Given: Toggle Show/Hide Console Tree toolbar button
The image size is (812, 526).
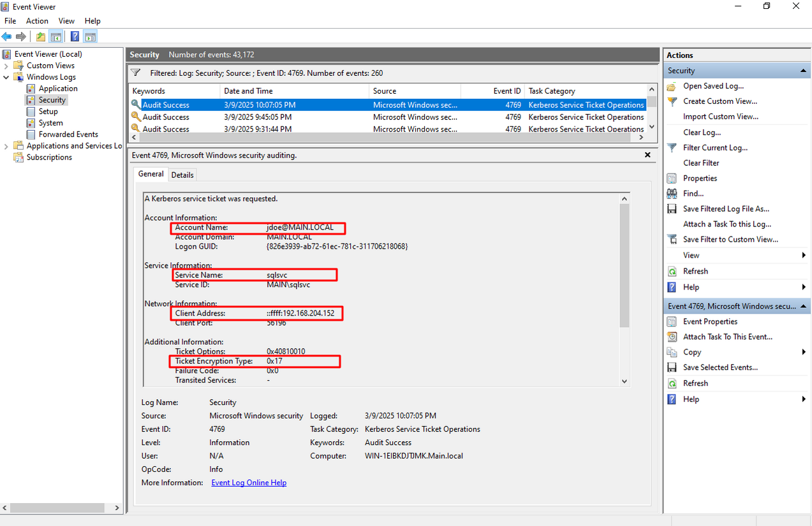Looking at the screenshot, I should (x=56, y=36).
